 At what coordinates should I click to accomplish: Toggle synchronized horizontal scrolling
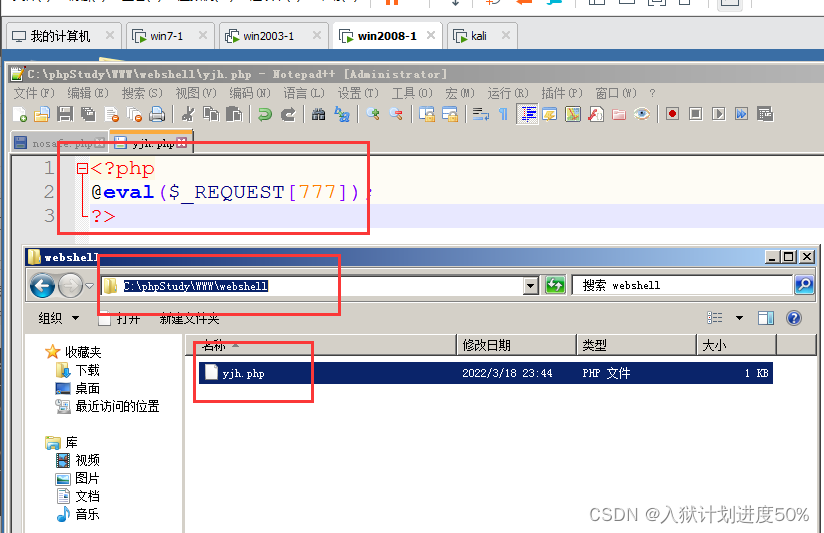[x=450, y=114]
